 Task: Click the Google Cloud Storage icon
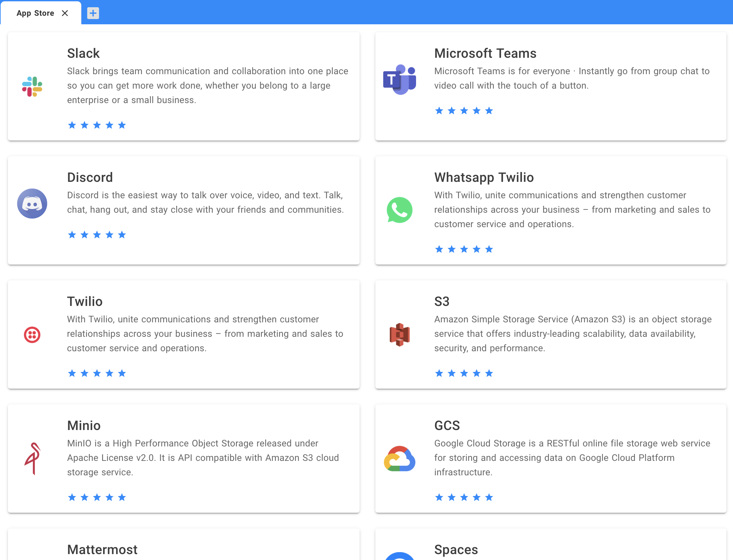pos(399,458)
